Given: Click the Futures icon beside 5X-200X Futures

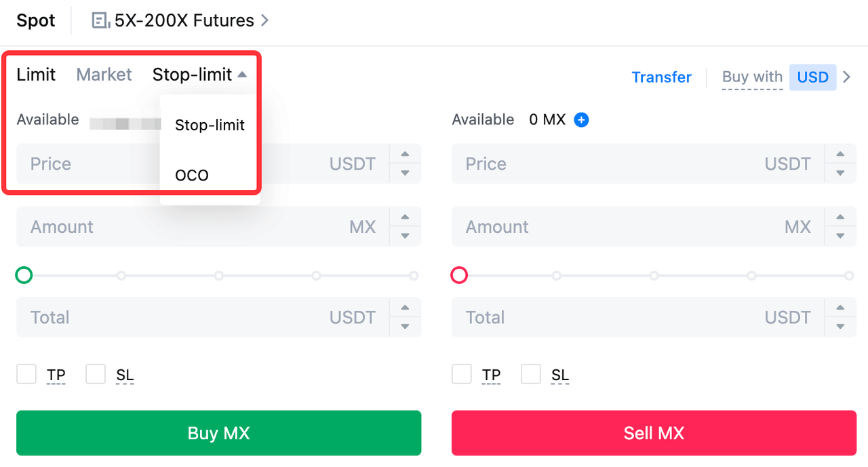Looking at the screenshot, I should coord(100,21).
